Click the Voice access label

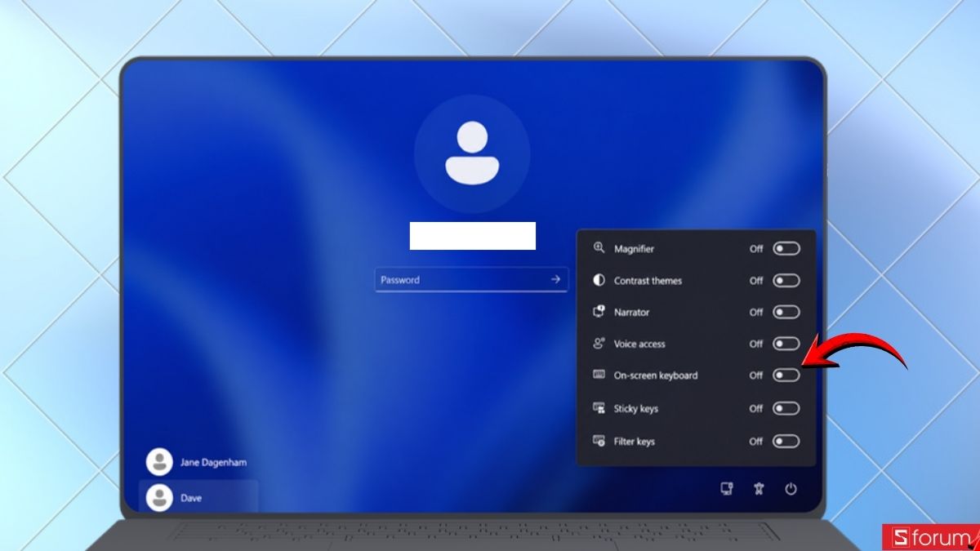(639, 344)
